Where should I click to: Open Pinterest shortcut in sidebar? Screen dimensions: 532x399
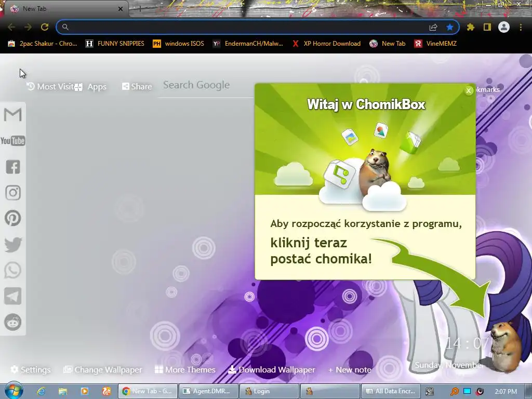(x=13, y=218)
